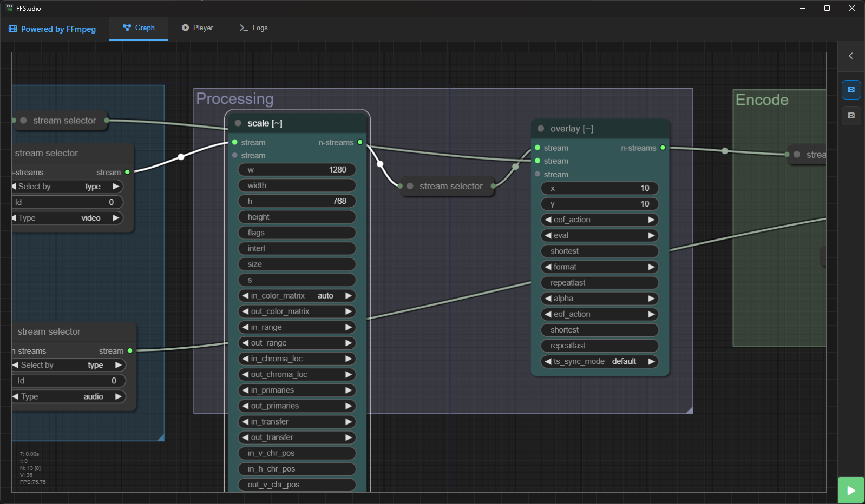Click the eval option right arrow

pos(651,236)
